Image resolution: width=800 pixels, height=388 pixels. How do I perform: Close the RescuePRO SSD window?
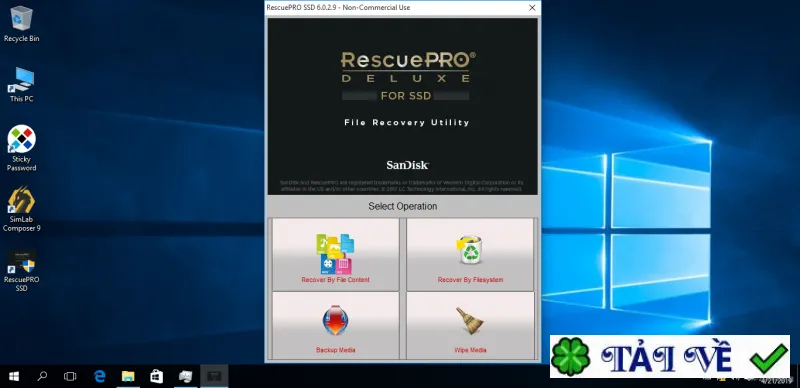[x=532, y=8]
